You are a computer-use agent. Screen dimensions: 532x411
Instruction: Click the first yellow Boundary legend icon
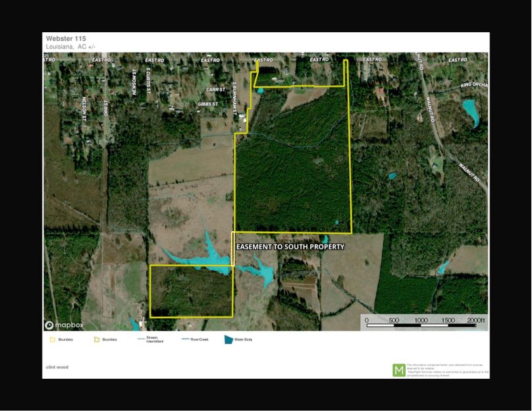[x=53, y=340]
